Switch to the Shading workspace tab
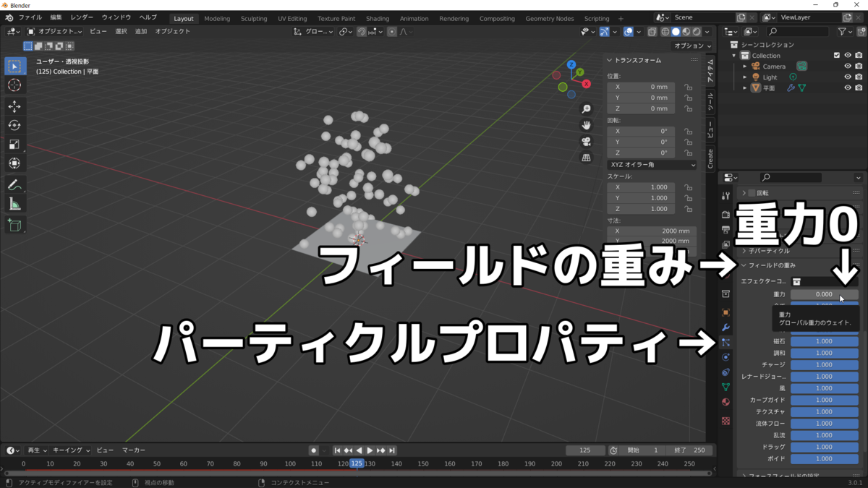 click(x=377, y=18)
